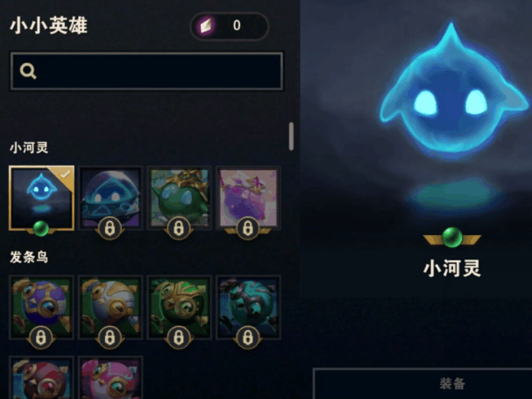Viewport: 532px width, 399px height.
Task: Click the green gem under selected thumbnail
Action: (x=41, y=229)
